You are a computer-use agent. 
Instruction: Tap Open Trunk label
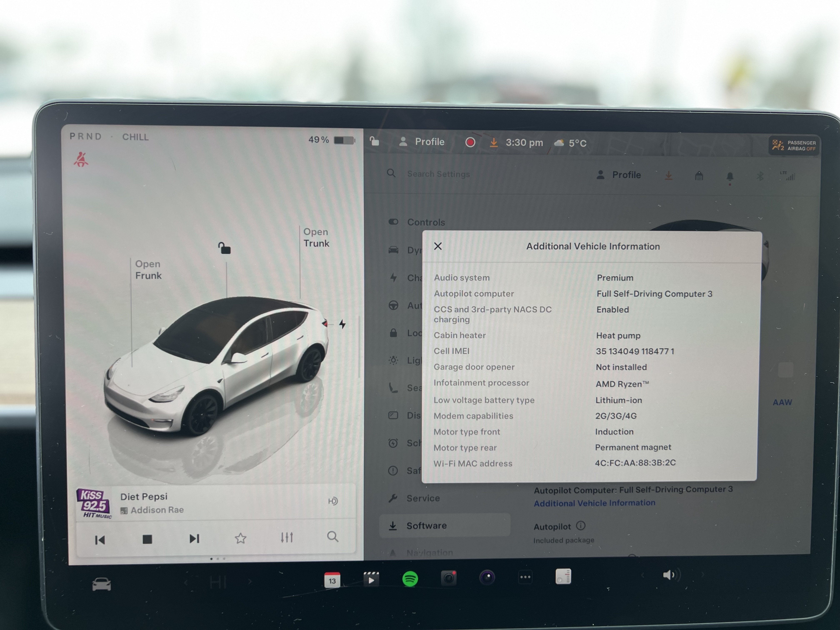(316, 238)
